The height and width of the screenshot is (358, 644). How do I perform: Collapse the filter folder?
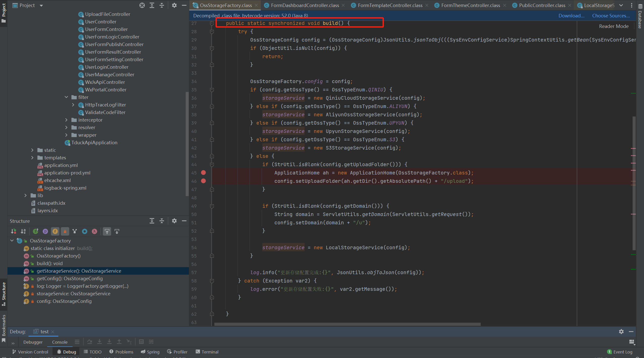(x=66, y=97)
